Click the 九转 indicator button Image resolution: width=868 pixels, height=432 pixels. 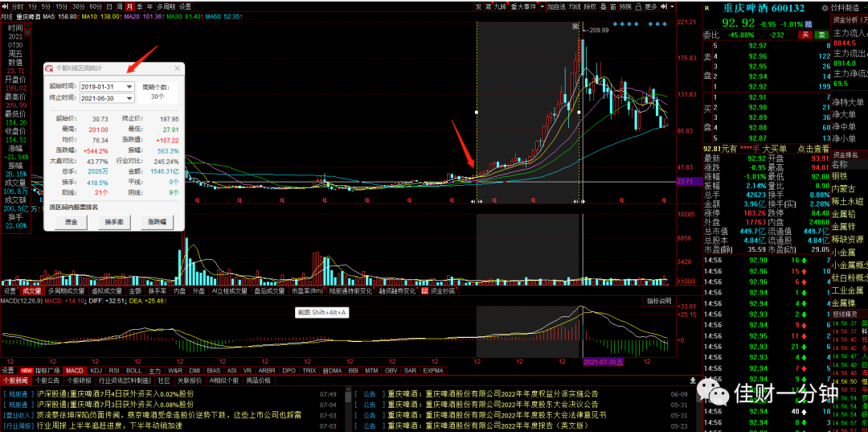[501, 6]
